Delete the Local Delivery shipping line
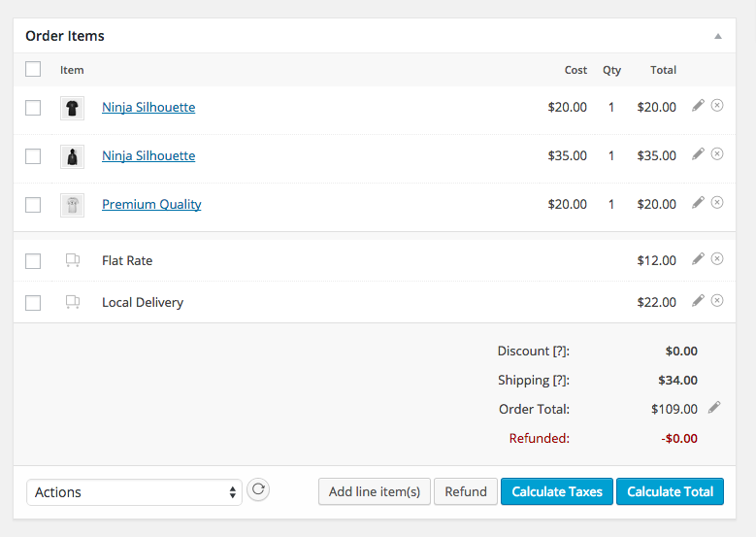Screen dimensions: 756x537 717,301
